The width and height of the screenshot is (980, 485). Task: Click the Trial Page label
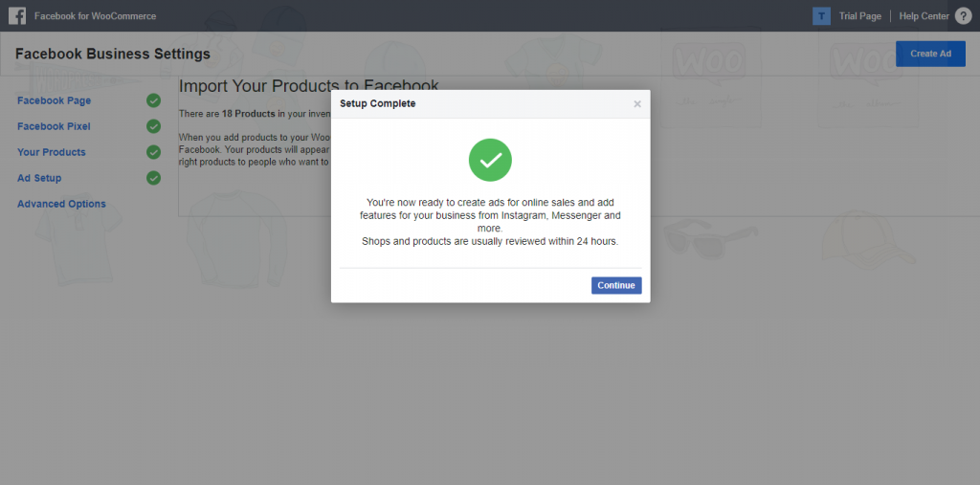click(860, 16)
